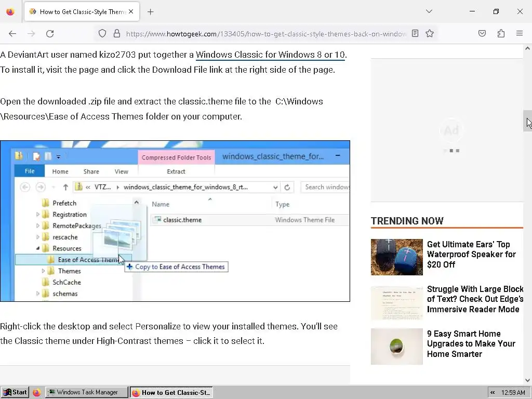Reload the current page
Screen dimensions: 532x399
(x=50, y=34)
